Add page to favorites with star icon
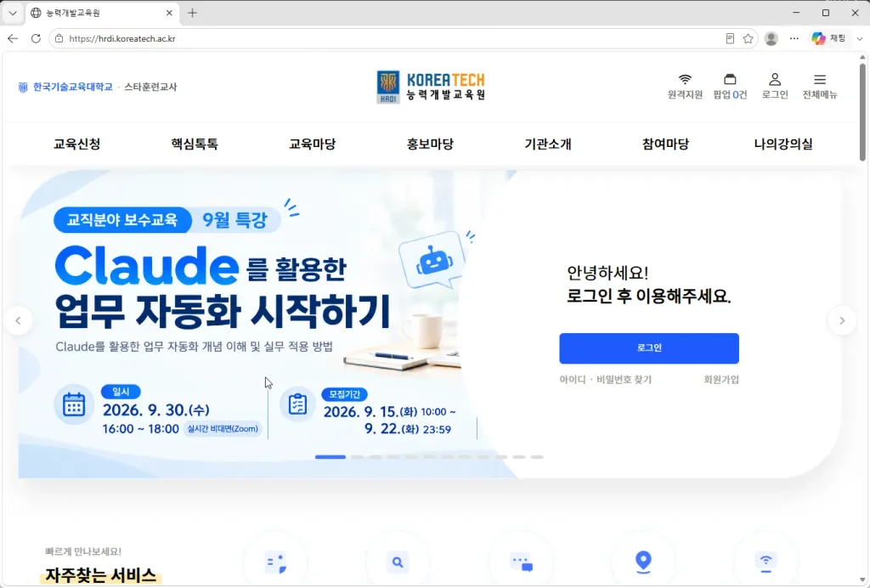Screen dimensions: 870x588 pos(748,38)
